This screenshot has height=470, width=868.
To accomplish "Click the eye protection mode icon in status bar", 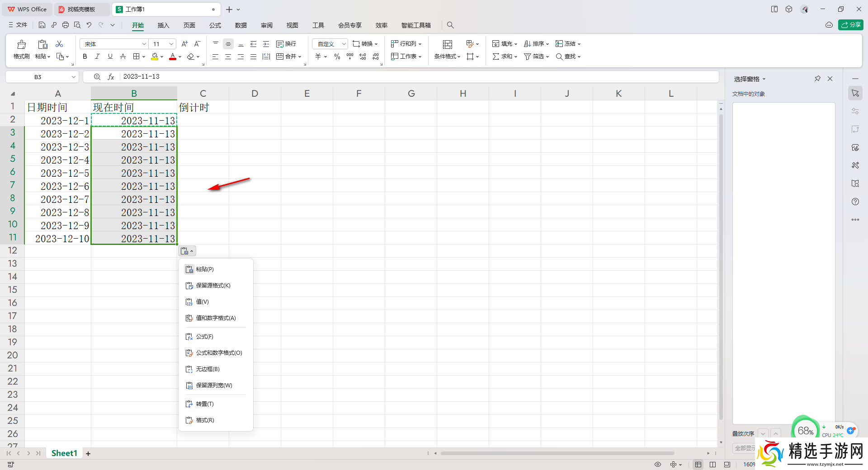I will tap(658, 464).
